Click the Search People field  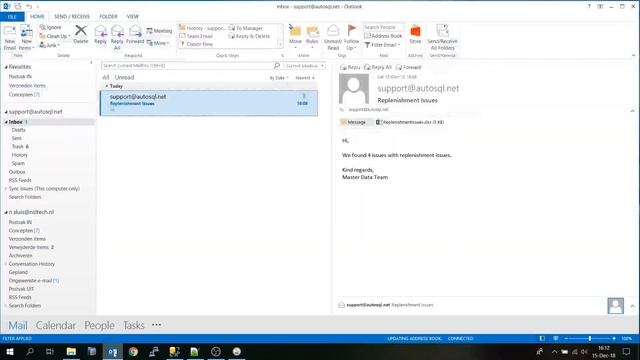coord(383,27)
